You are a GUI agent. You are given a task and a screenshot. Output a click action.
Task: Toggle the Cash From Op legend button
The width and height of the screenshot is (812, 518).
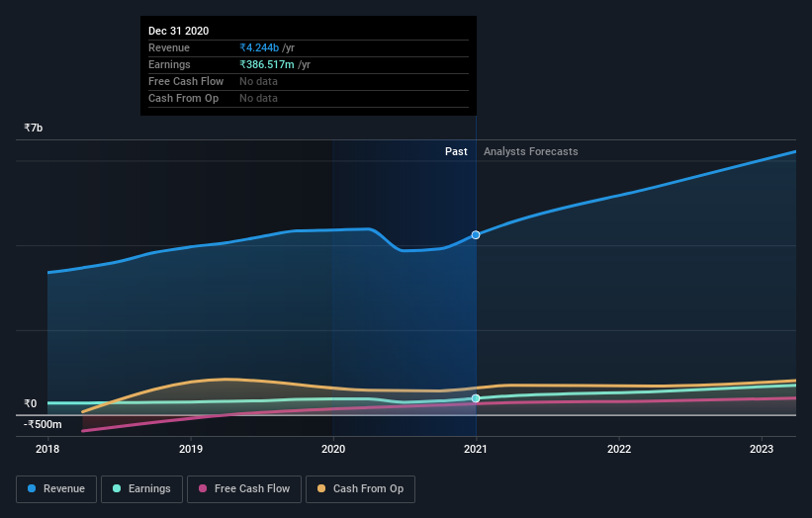[x=360, y=489]
